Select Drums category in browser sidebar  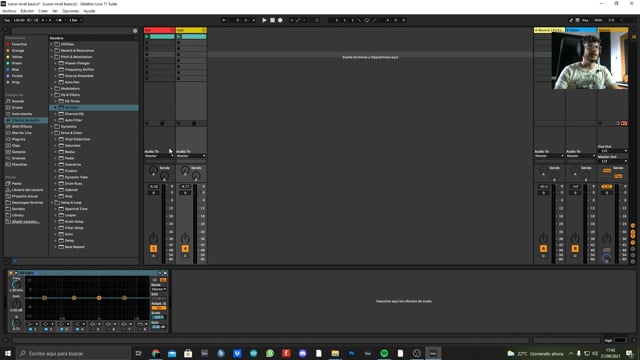[17, 107]
